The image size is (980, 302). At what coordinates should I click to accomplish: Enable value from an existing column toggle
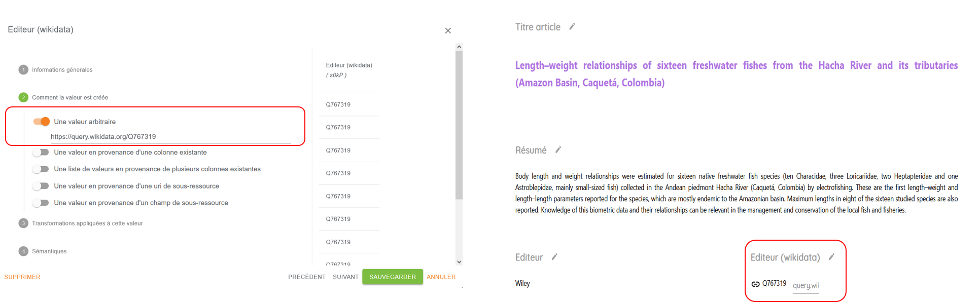tap(41, 153)
